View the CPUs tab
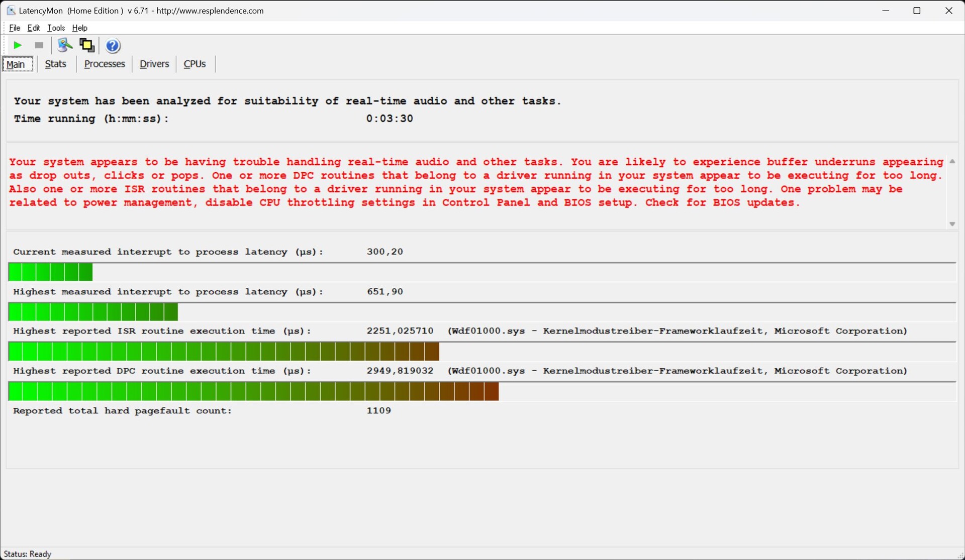Screen dimensions: 965x560 195,64
